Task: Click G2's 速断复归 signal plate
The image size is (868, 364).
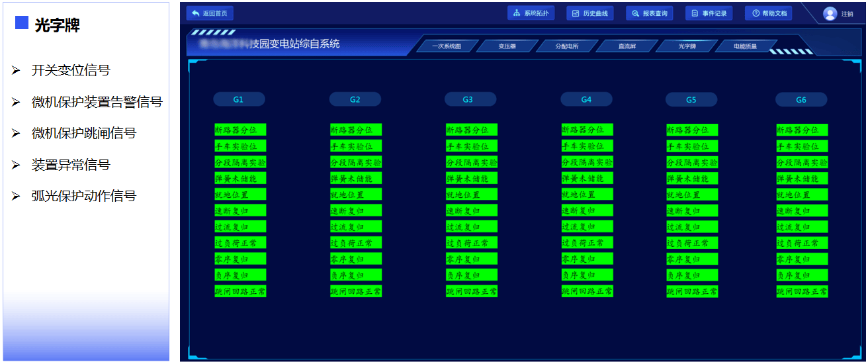Action: pos(356,210)
